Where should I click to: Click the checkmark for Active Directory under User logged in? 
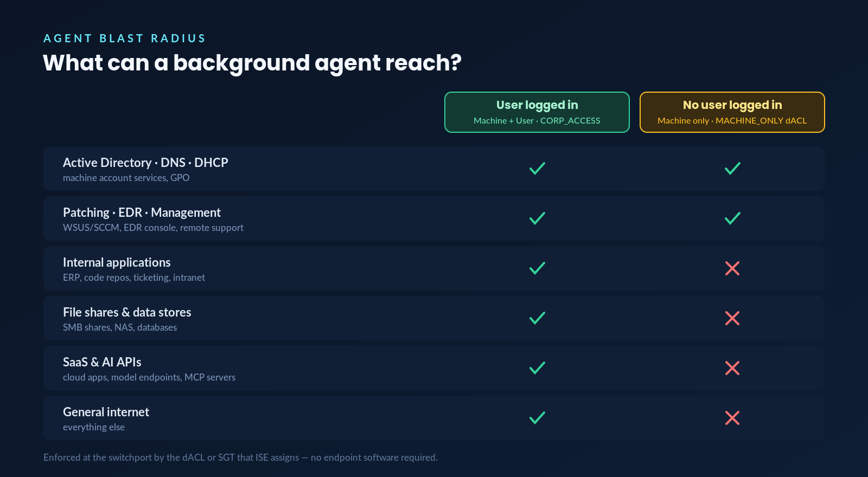pyautogui.click(x=537, y=169)
